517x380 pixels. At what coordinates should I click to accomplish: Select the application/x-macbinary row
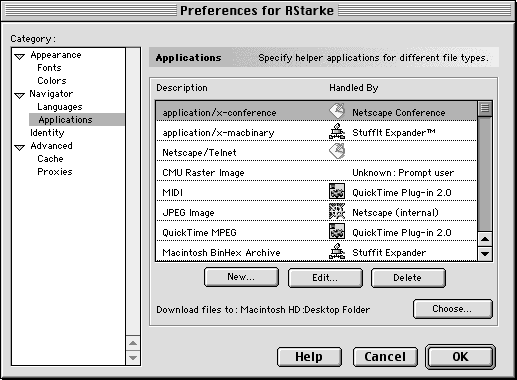point(317,131)
